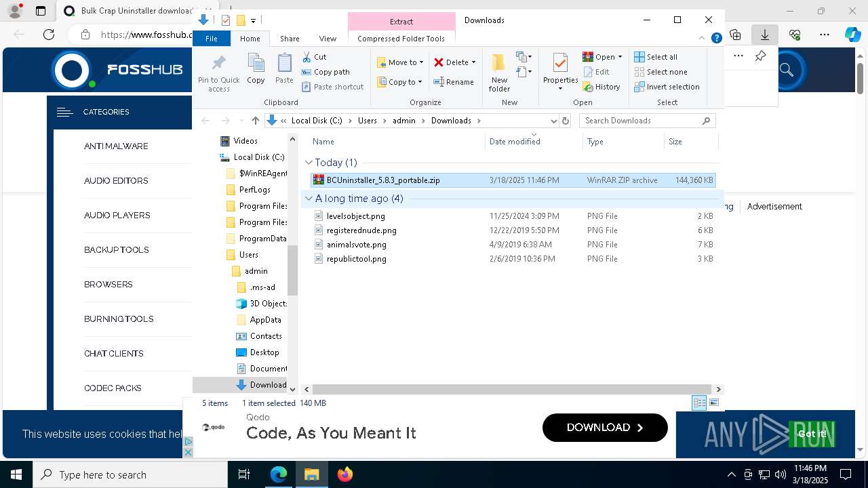Open Desktop in navigation tree
This screenshot has width=868, height=488.
coord(264,352)
